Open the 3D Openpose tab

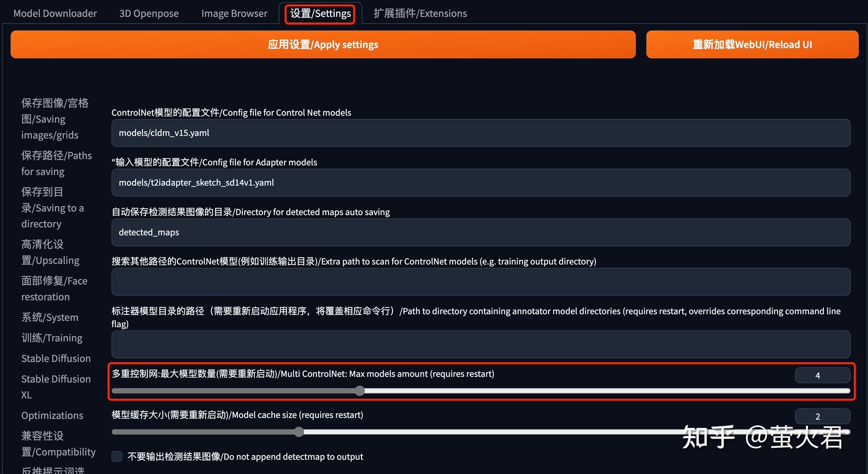(149, 13)
